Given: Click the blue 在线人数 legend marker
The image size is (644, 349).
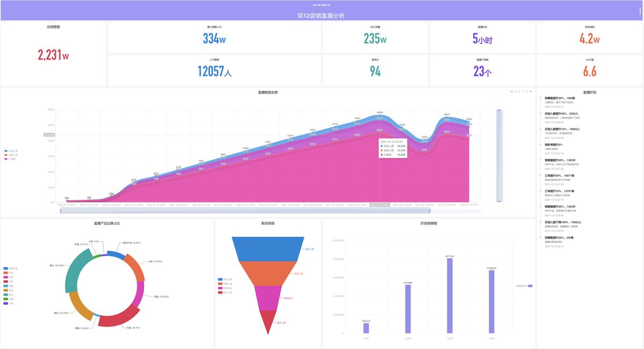Looking at the screenshot, I should click(x=6, y=151).
